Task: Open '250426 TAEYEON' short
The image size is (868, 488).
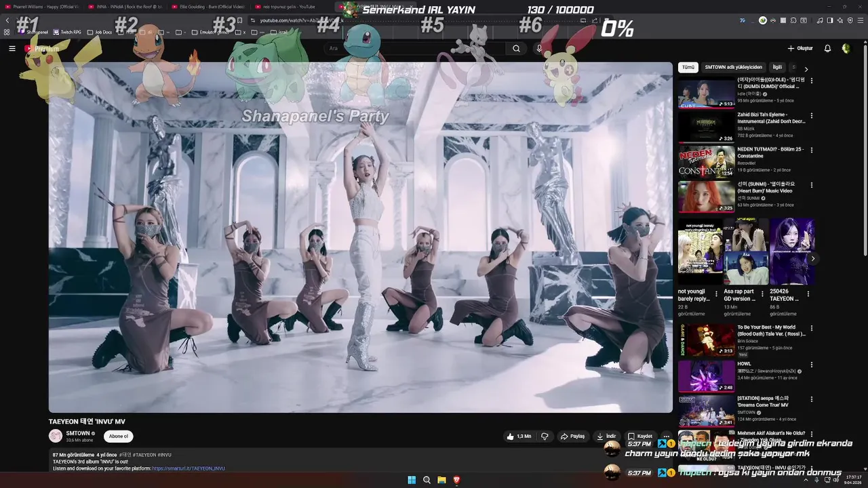Action: click(x=791, y=251)
